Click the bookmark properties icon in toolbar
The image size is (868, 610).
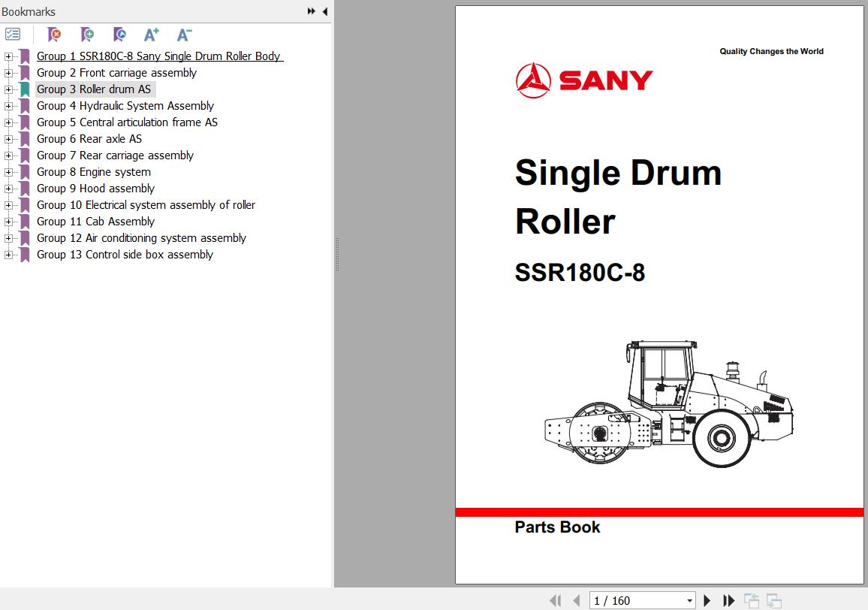tap(119, 35)
